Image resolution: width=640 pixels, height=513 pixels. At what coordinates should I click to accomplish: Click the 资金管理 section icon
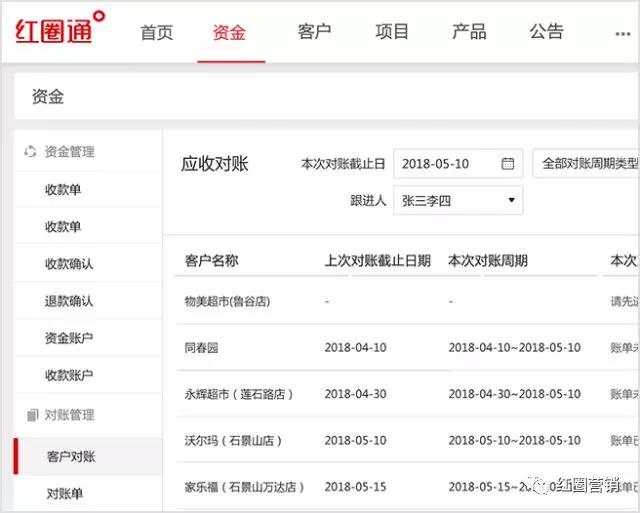30,152
